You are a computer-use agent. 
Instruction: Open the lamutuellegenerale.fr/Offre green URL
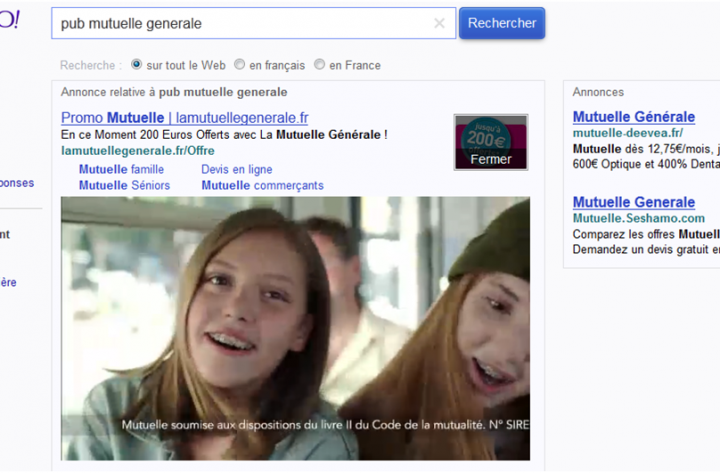click(x=138, y=151)
